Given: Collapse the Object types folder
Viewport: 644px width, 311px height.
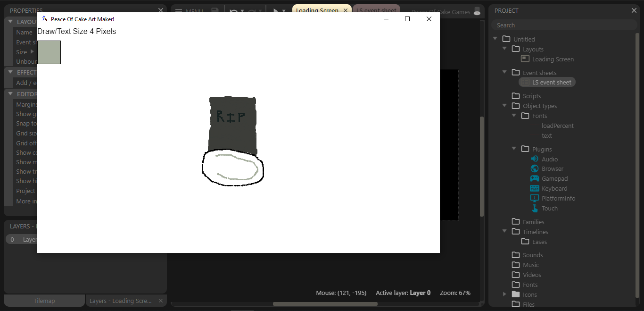Looking at the screenshot, I should 504,106.
